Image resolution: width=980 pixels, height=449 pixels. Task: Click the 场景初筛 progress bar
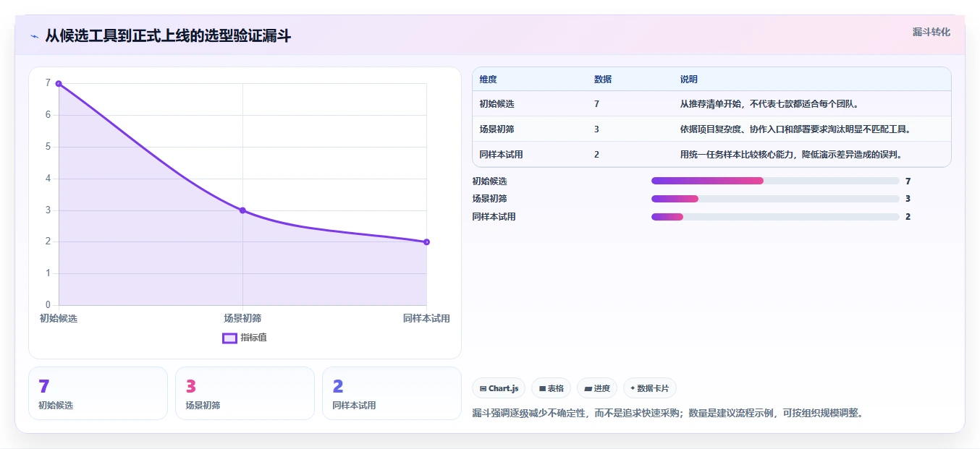coord(775,199)
